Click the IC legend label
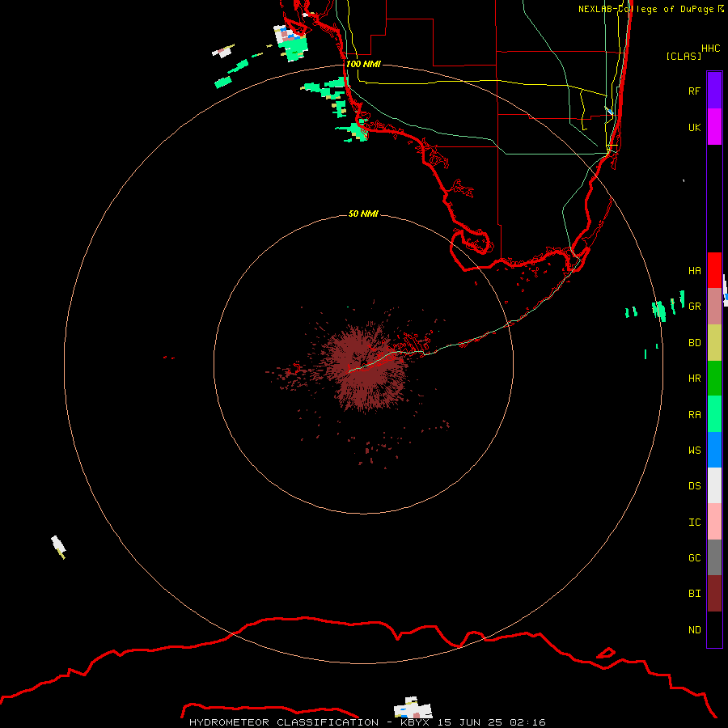728x728 pixels. pyautogui.click(x=694, y=522)
